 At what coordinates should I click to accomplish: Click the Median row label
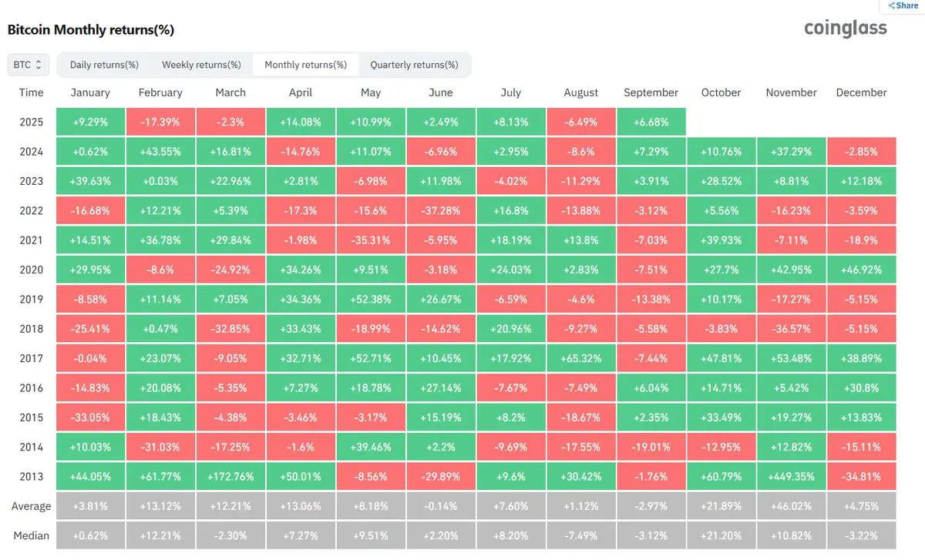32,535
